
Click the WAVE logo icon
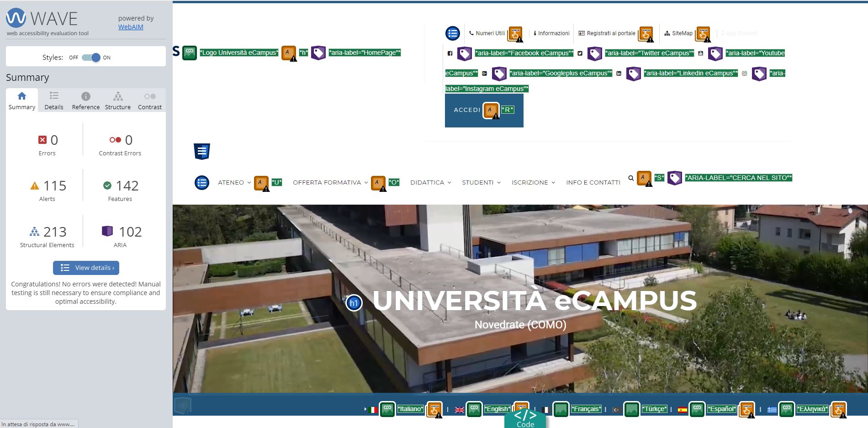point(16,18)
